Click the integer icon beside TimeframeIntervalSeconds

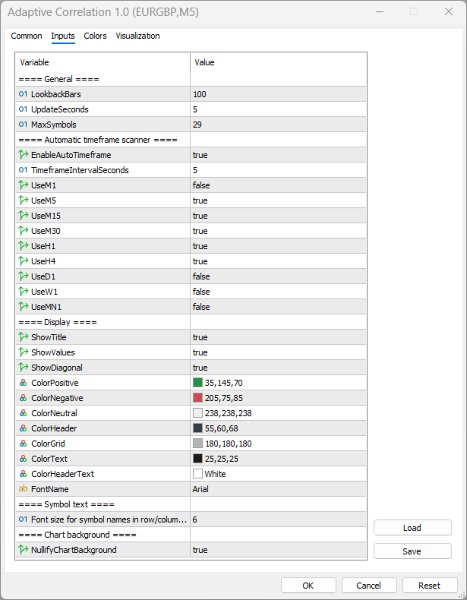pyautogui.click(x=23, y=170)
